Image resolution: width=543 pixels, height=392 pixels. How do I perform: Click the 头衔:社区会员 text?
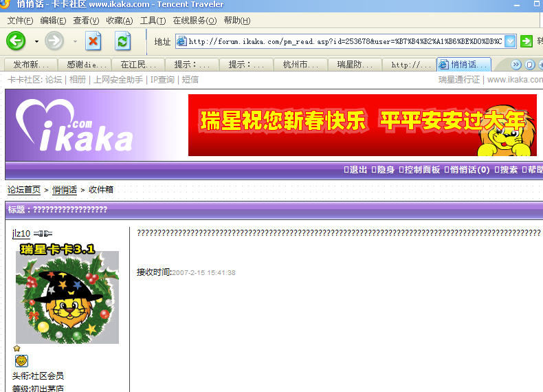point(38,375)
